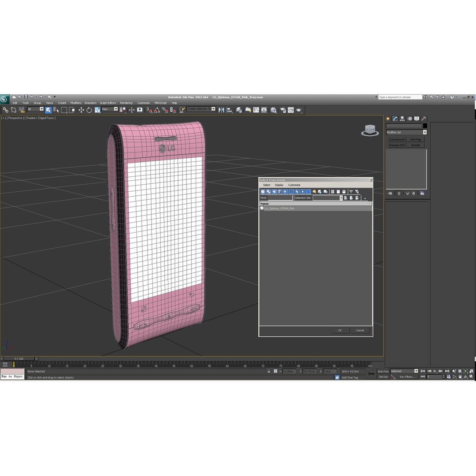Click the Play Animation button

tap(435, 371)
